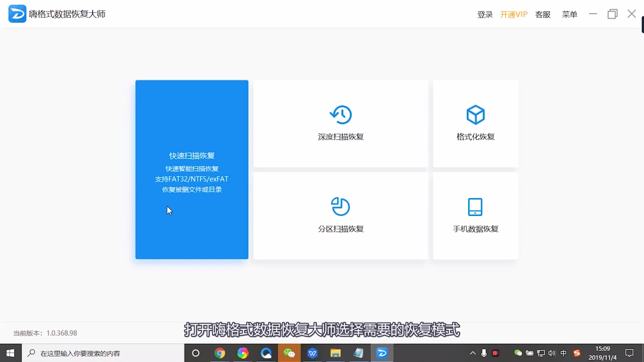Open 客服 customer service

(543, 15)
